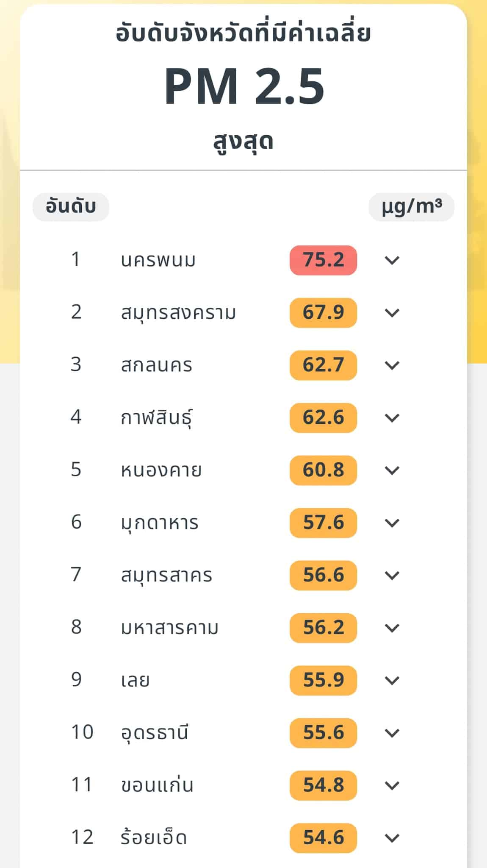Screen dimensions: 487x868
Task: Expand the นครพนม row chevron
Action: (x=392, y=260)
